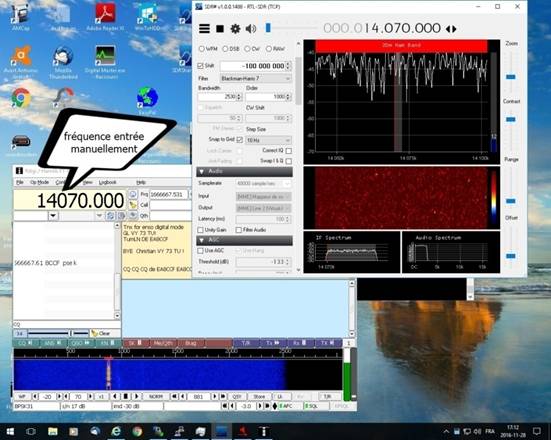Viewport: 551px width, 440px height.
Task: Open SDR# configuration gear icon
Action: tap(235, 28)
